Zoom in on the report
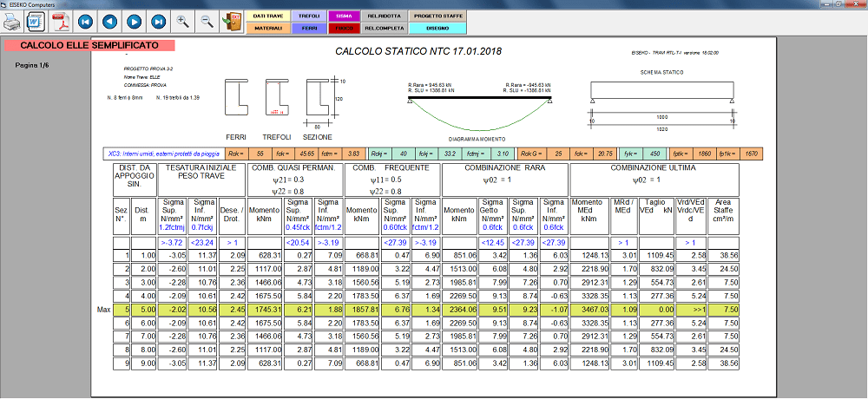This screenshot has width=868, height=399. (x=182, y=22)
